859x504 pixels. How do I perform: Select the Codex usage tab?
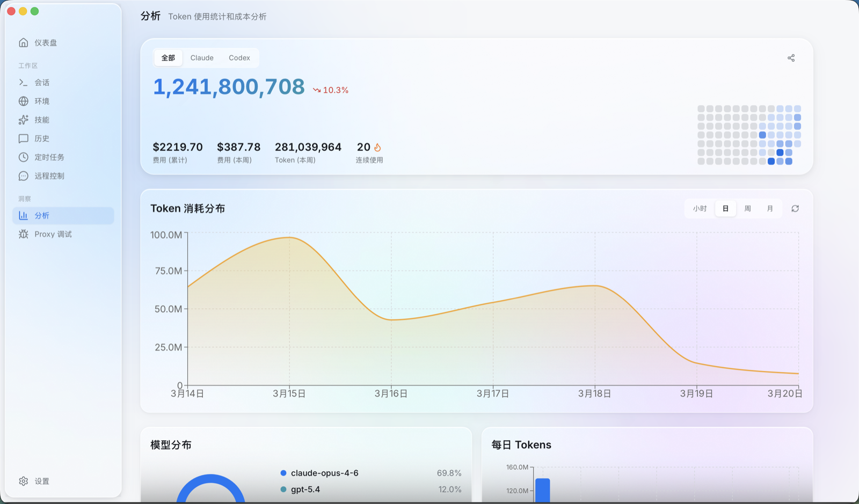coord(239,57)
